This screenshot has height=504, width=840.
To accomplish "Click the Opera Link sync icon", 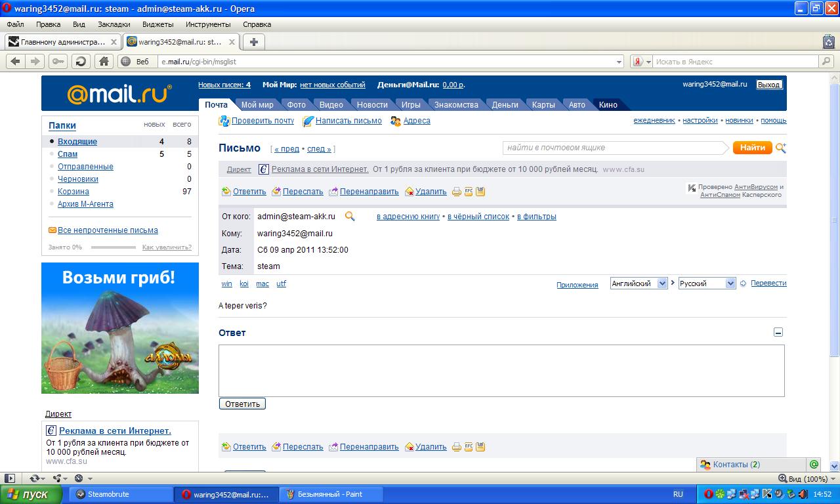I will (x=34, y=478).
